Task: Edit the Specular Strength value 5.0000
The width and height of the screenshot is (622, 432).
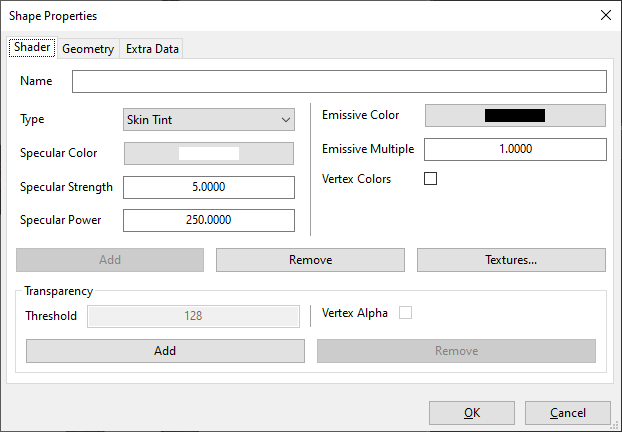Action: tap(209, 187)
